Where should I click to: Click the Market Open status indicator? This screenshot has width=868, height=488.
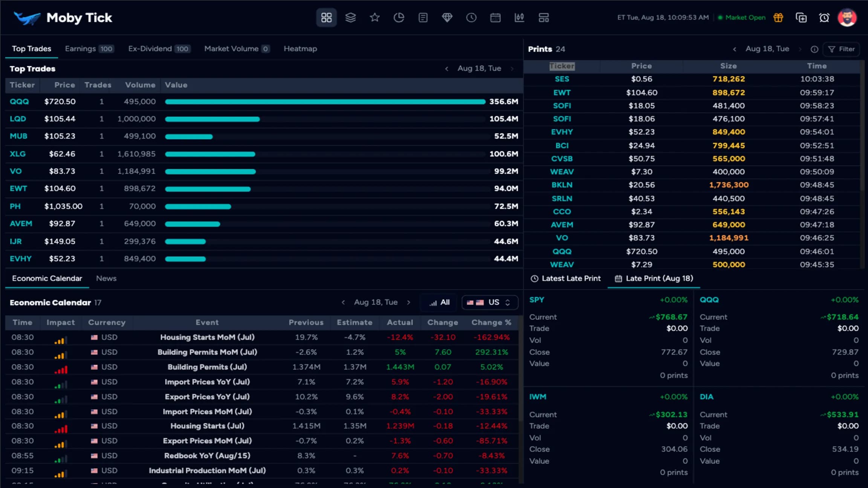(x=741, y=17)
